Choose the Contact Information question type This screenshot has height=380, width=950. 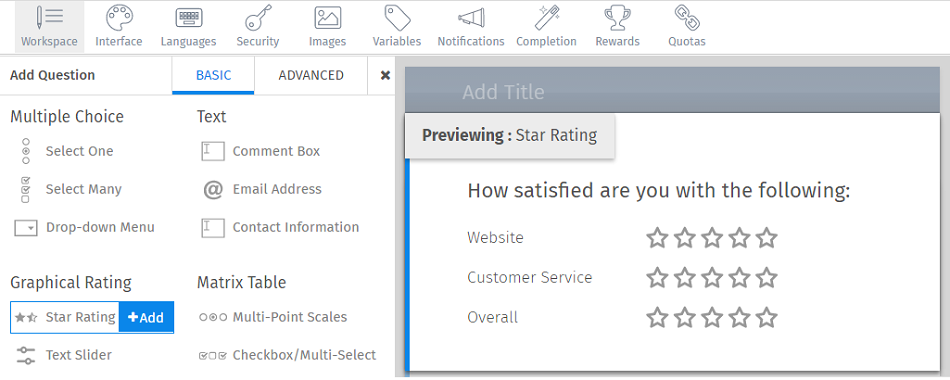pyautogui.click(x=280, y=227)
